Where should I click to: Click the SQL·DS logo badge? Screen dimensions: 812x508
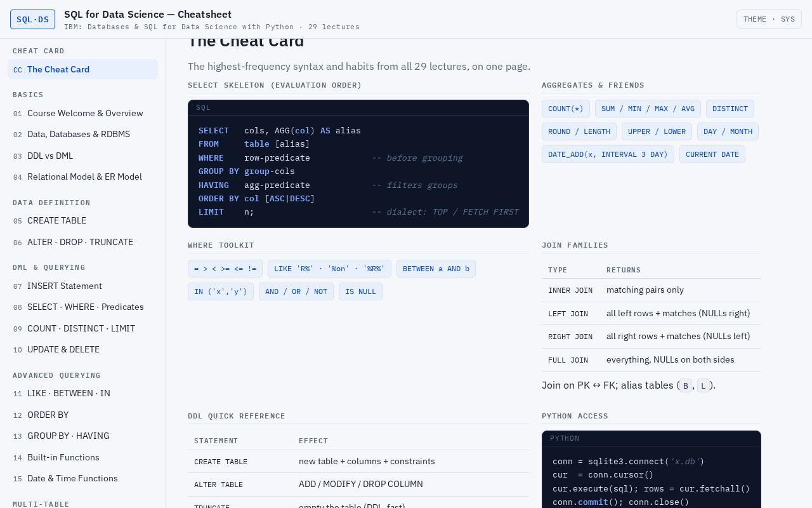coord(32,19)
